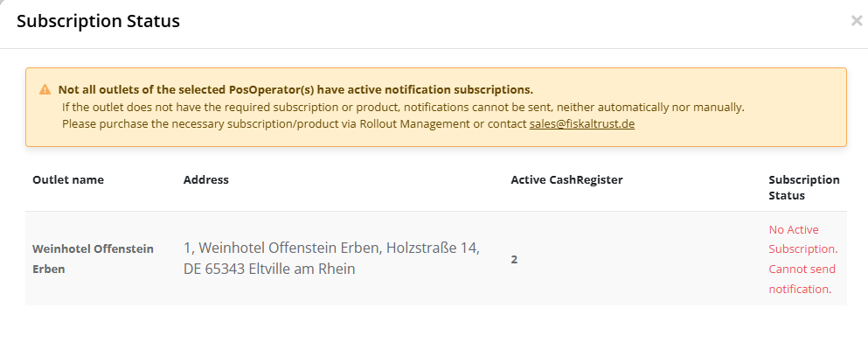Click the red "No Active Subscription" text
This screenshot has width=868, height=350.
802,239
